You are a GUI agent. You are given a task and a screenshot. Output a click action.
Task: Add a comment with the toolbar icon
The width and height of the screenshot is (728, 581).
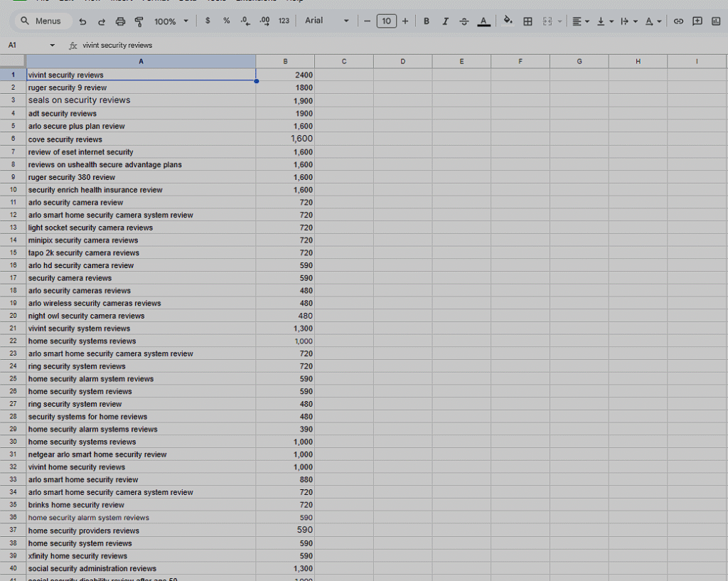tap(697, 21)
